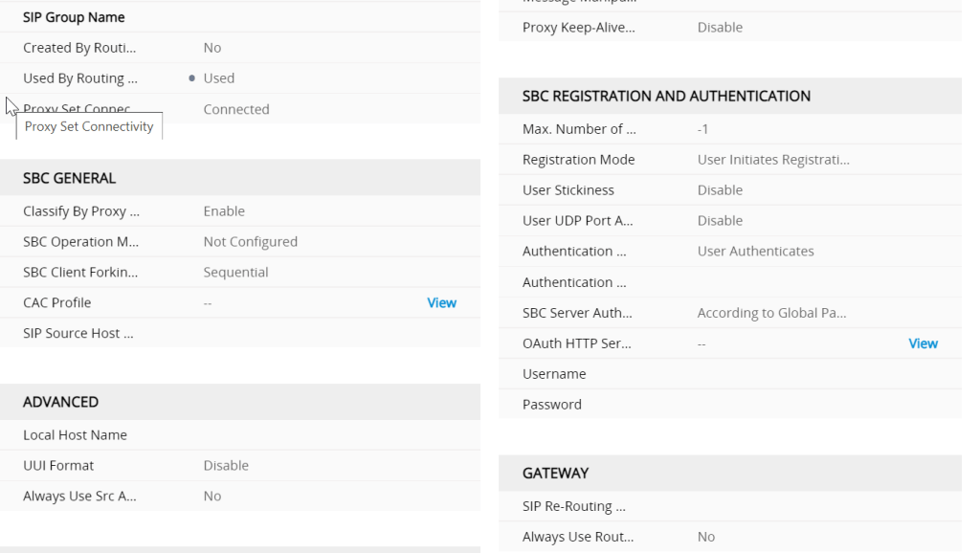Select the Not Configured SBC operation mode value
The width and height of the screenshot is (980, 553).
pyautogui.click(x=250, y=242)
